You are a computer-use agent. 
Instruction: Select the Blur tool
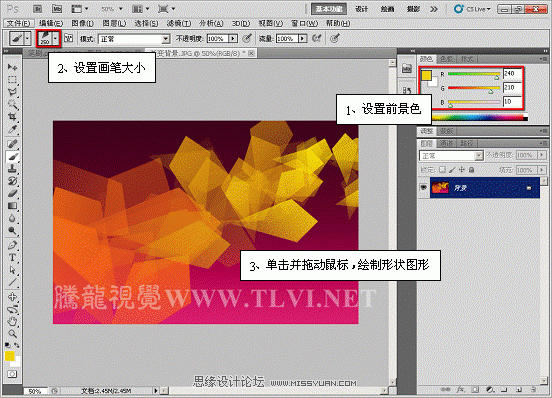pyautogui.click(x=12, y=219)
